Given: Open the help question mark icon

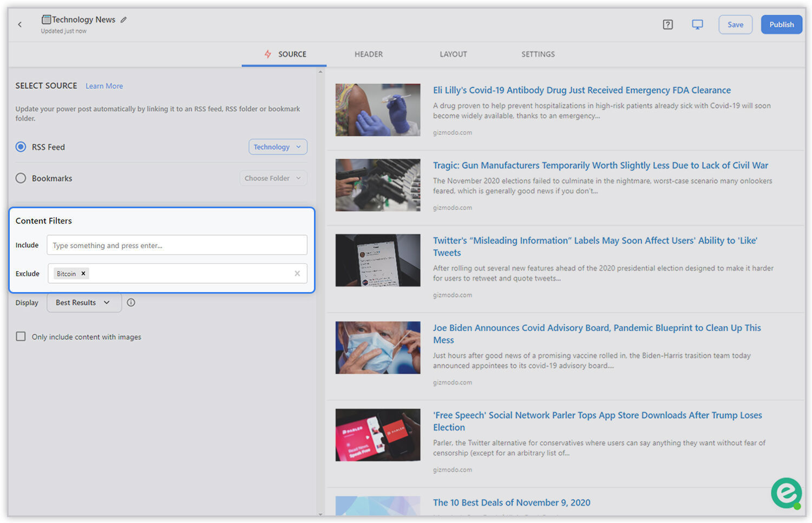Looking at the screenshot, I should coord(667,24).
